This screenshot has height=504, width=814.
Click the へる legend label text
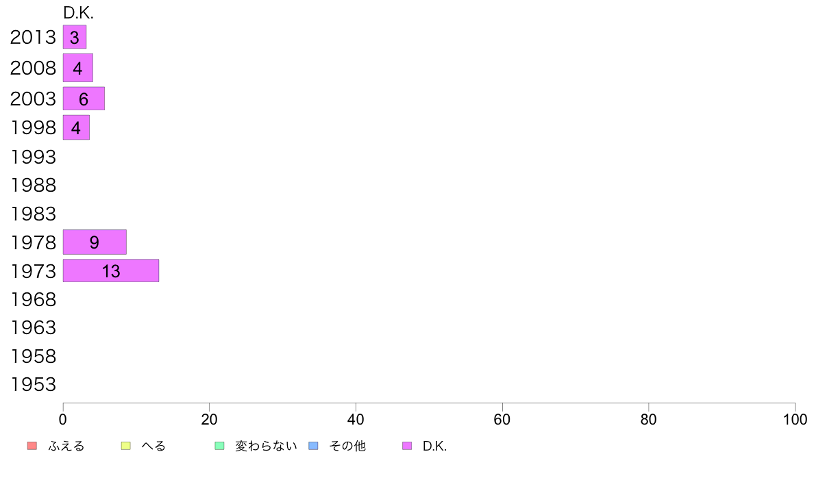[153, 446]
